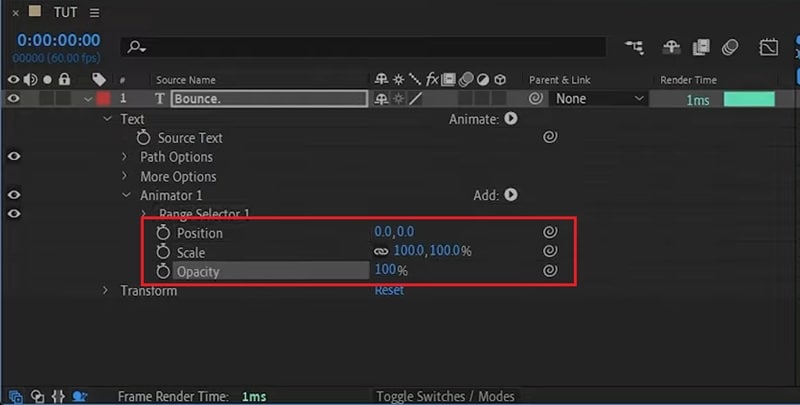Collapse the Bounce. layer properties

coord(88,99)
